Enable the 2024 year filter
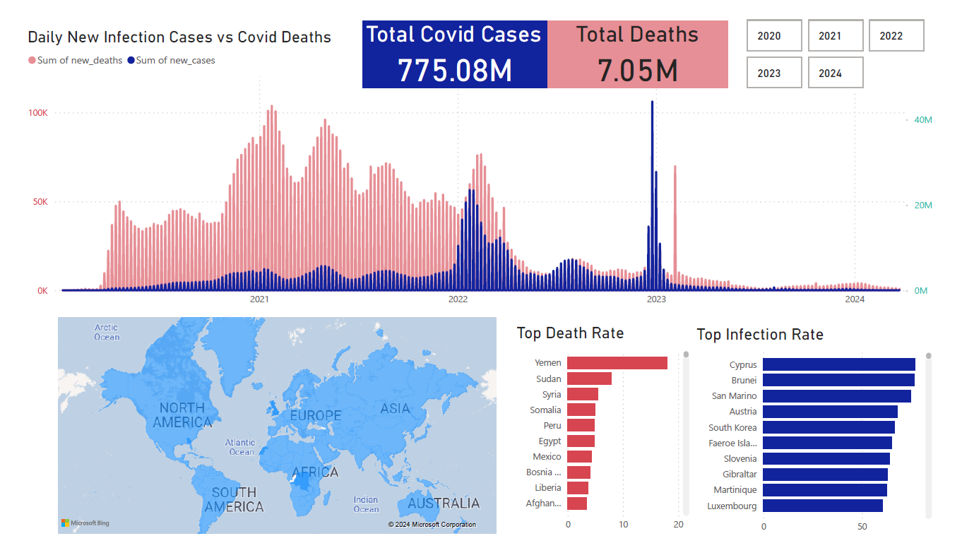The image size is (962, 560). (836, 73)
